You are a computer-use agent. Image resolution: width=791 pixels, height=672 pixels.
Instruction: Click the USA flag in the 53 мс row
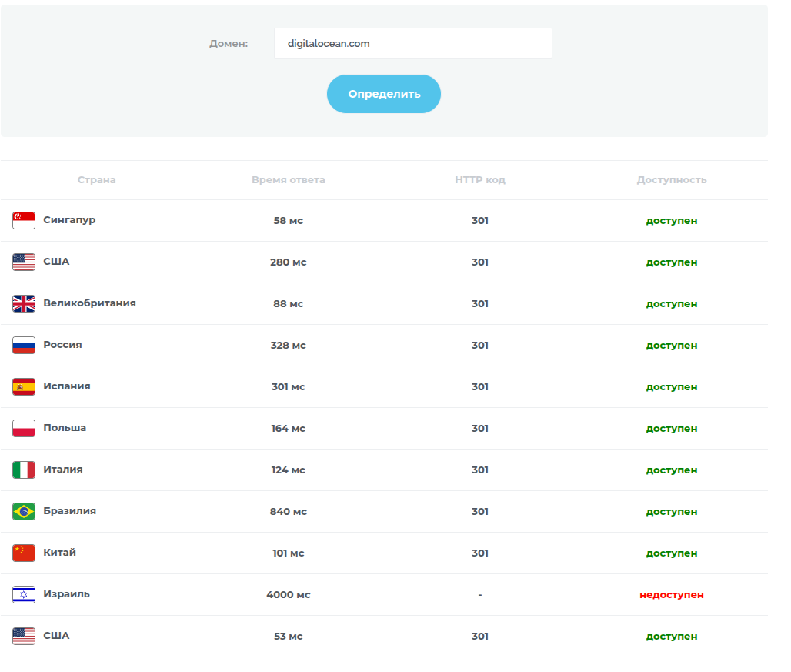click(x=24, y=636)
